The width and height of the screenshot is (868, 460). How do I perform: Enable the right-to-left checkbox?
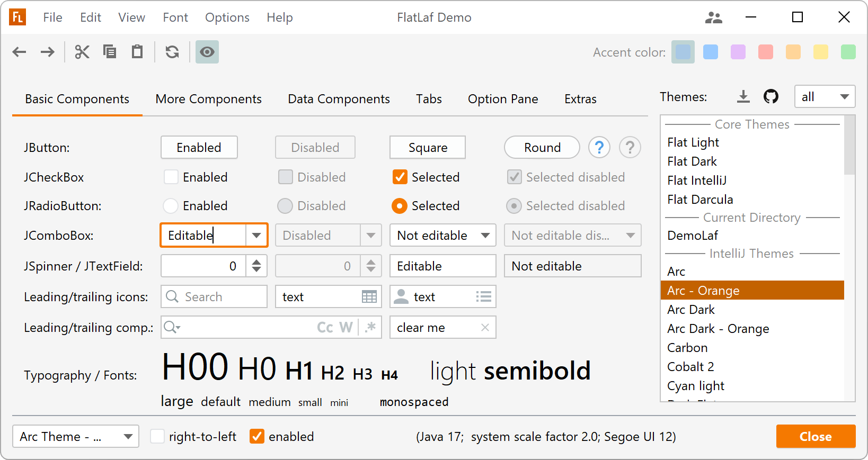[x=157, y=436]
